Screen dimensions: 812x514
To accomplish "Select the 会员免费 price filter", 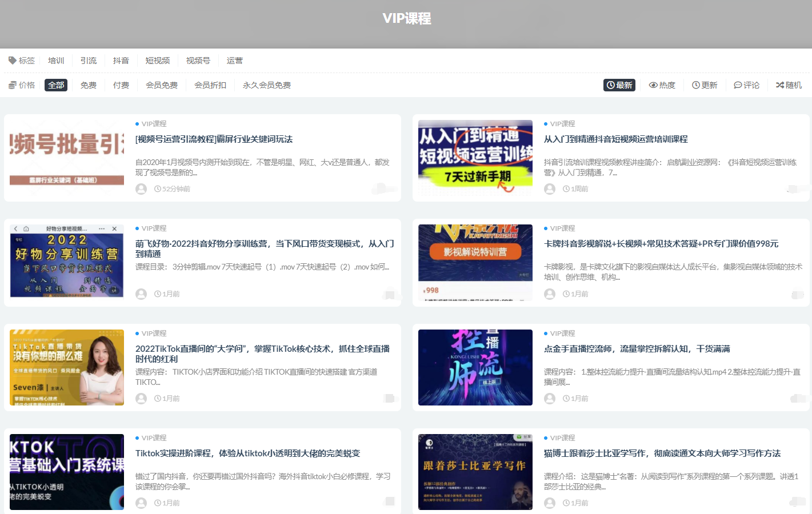I will (162, 85).
